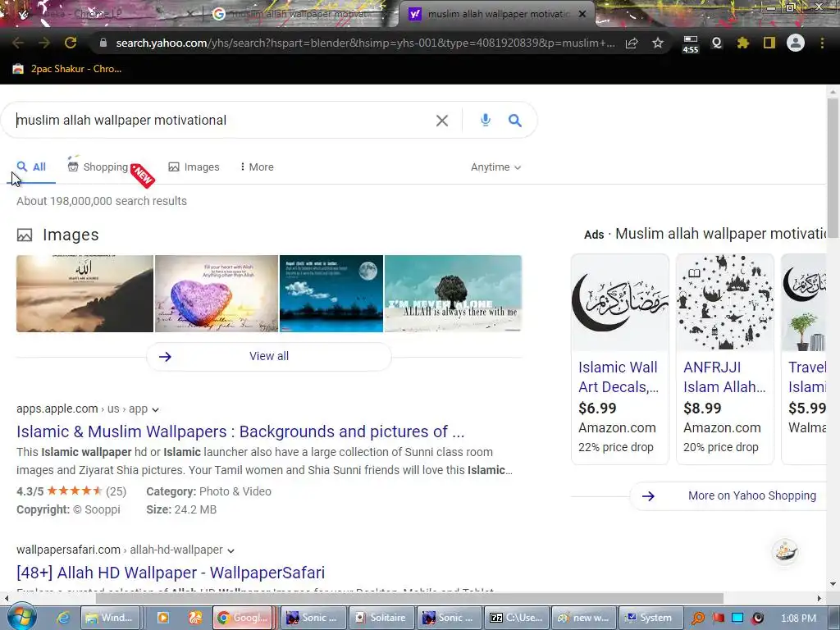Open the Chrome three-dot menu
The width and height of the screenshot is (840, 630).
tap(822, 43)
